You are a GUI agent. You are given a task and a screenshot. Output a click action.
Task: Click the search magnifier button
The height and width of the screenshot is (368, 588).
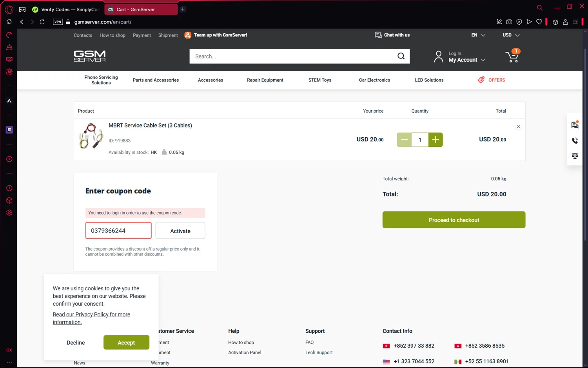401,56
